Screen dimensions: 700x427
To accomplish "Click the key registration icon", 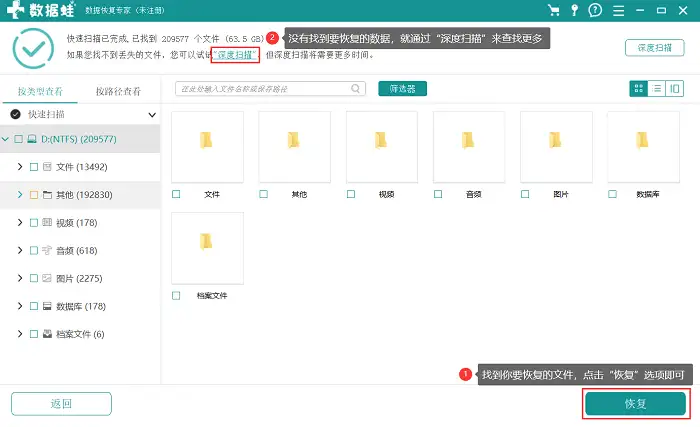I will tap(575, 10).
